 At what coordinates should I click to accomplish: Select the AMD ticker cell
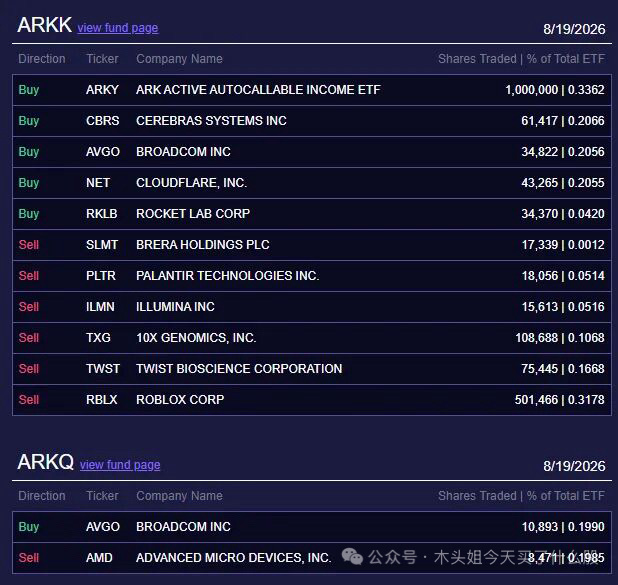point(99,558)
